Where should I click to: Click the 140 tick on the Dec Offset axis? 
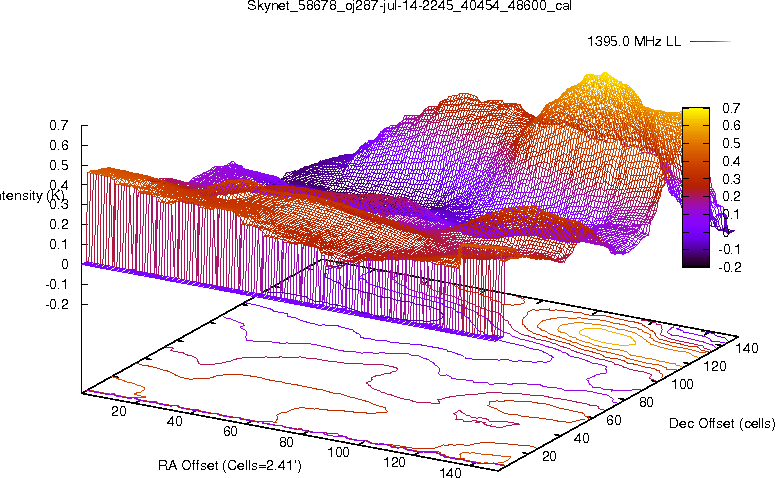(x=747, y=348)
